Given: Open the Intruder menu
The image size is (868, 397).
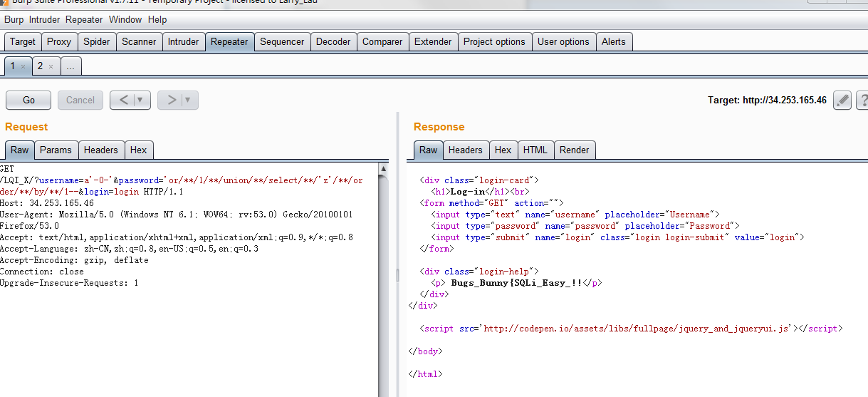Looking at the screenshot, I should (45, 19).
